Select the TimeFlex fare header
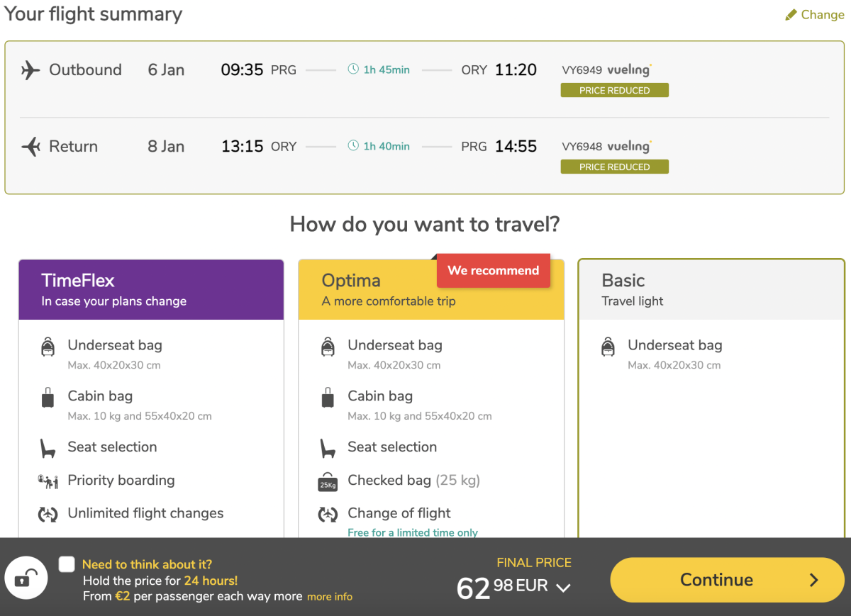The image size is (851, 616). (x=151, y=290)
